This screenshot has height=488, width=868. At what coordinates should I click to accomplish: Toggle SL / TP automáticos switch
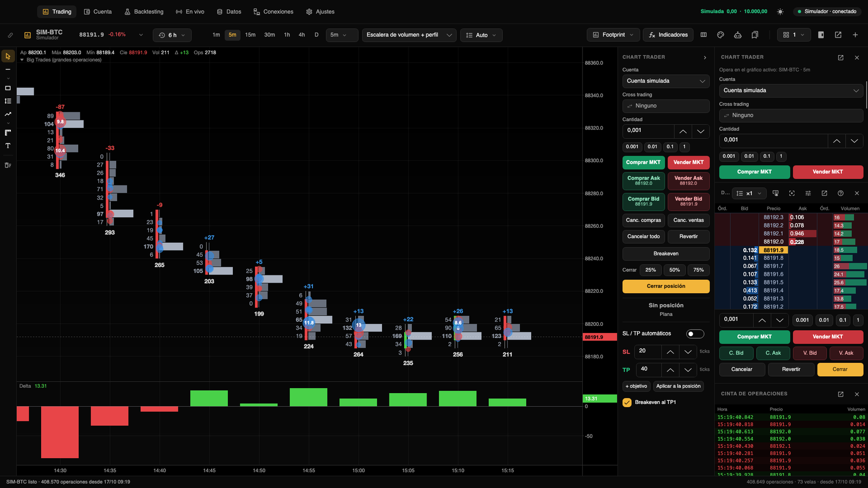695,333
